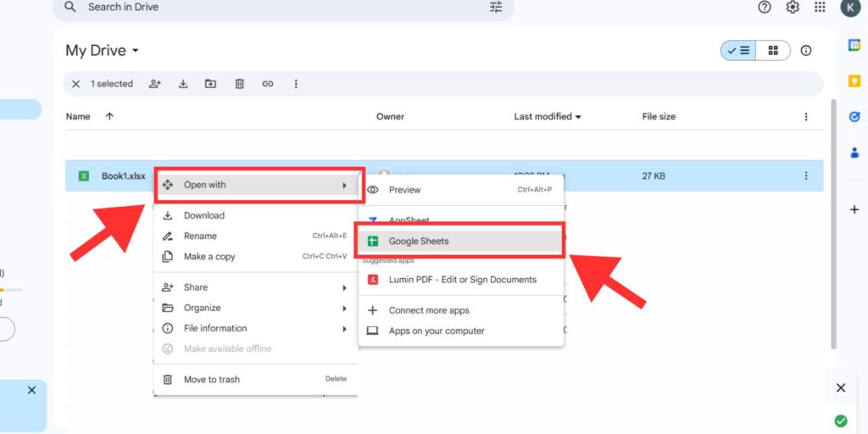Open more actions in selection toolbar

coord(296,84)
